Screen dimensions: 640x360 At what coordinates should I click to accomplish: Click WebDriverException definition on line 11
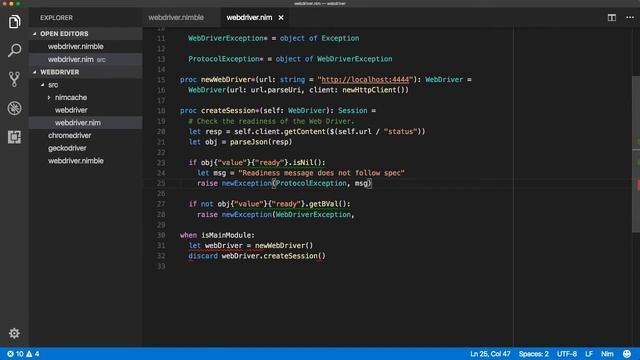(x=226, y=38)
